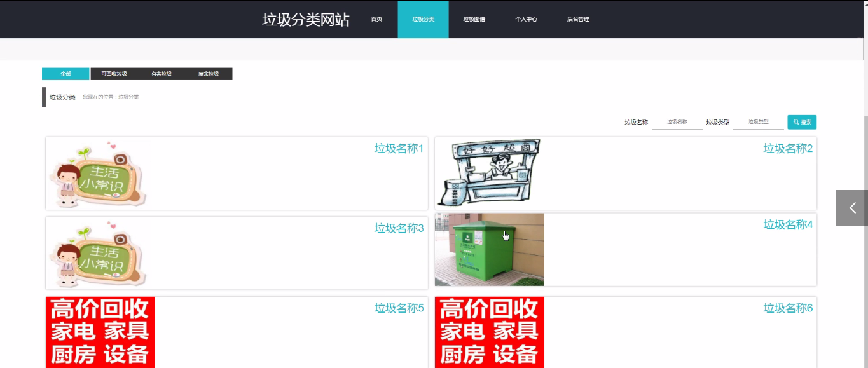The width and height of the screenshot is (868, 368).
Task: Focus the 垃圾名称 search input field
Action: point(677,122)
